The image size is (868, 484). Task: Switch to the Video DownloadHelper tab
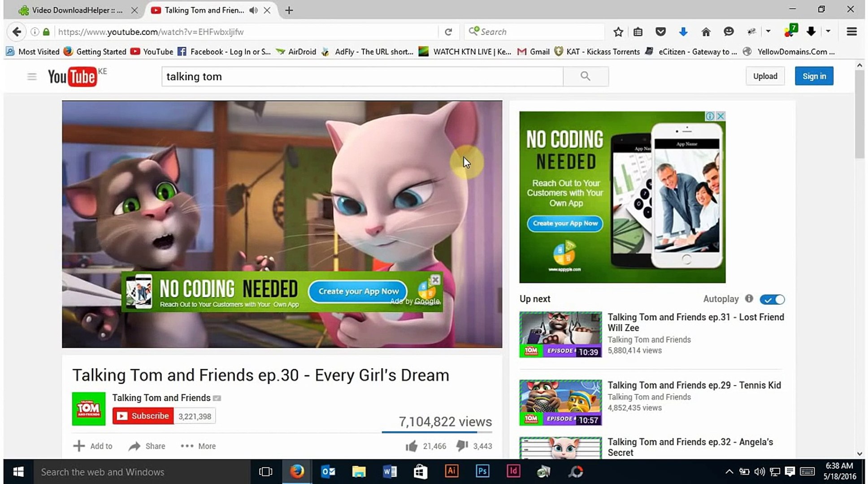(72, 10)
